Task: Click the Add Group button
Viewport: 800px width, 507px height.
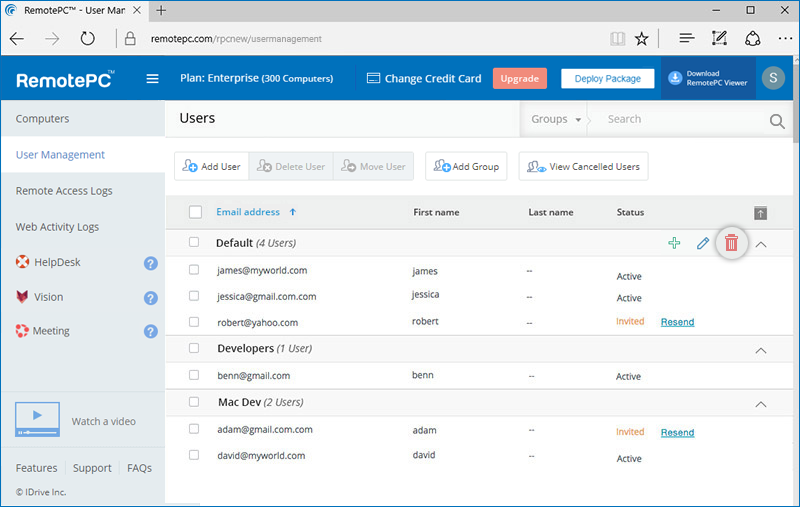Action: [466, 166]
